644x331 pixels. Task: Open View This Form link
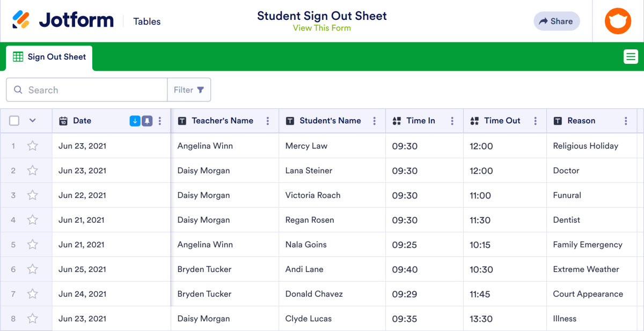coord(322,27)
